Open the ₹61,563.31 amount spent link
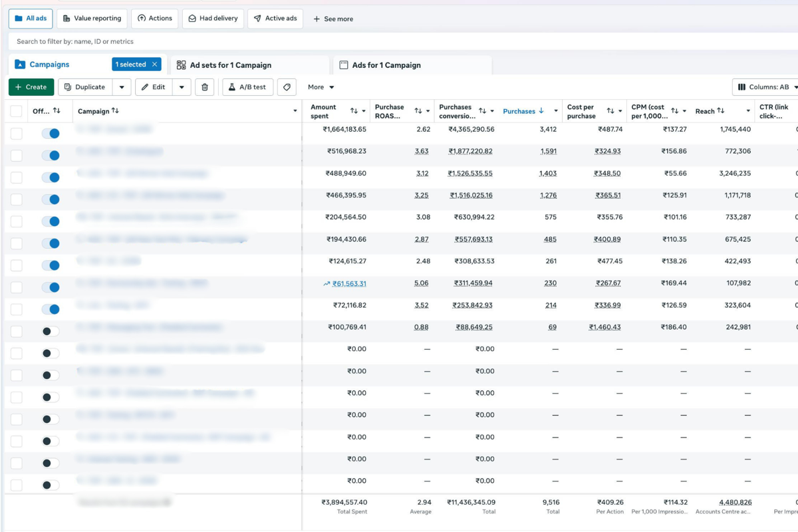Screen dimensions: 798x532 tap(348, 283)
